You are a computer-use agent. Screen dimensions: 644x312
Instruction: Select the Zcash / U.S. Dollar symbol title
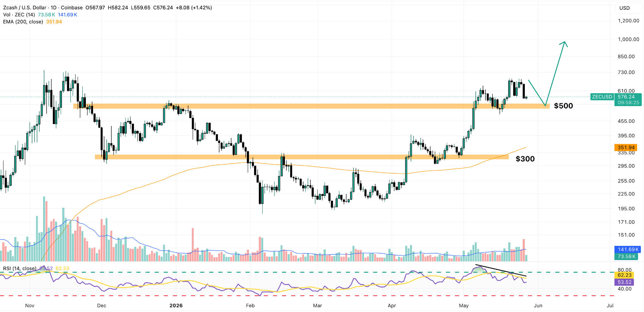click(x=25, y=8)
